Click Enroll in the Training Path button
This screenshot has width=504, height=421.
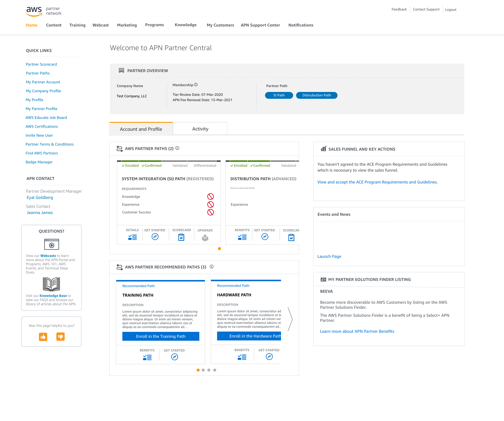(x=161, y=336)
